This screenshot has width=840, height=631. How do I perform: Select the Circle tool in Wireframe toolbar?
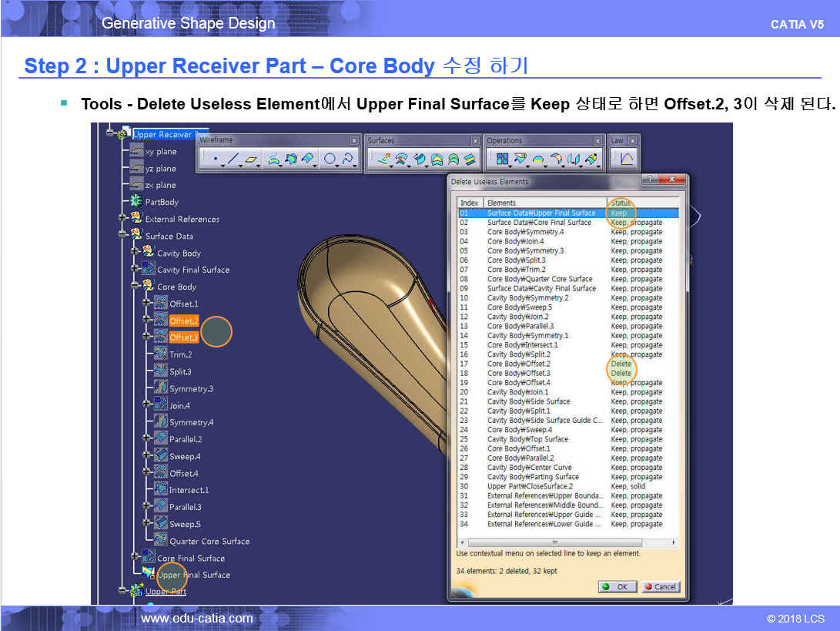pyautogui.click(x=330, y=159)
